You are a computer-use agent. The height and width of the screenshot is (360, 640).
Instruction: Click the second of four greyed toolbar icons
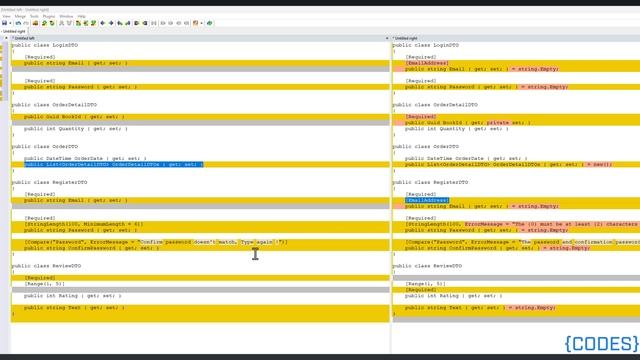click(x=171, y=23)
